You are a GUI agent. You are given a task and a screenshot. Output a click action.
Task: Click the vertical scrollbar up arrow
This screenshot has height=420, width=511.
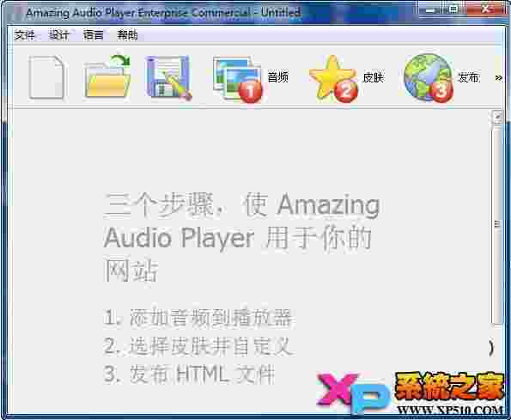[497, 116]
